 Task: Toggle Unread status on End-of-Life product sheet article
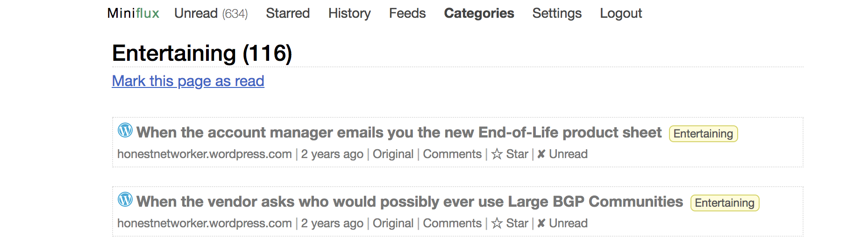(562, 154)
